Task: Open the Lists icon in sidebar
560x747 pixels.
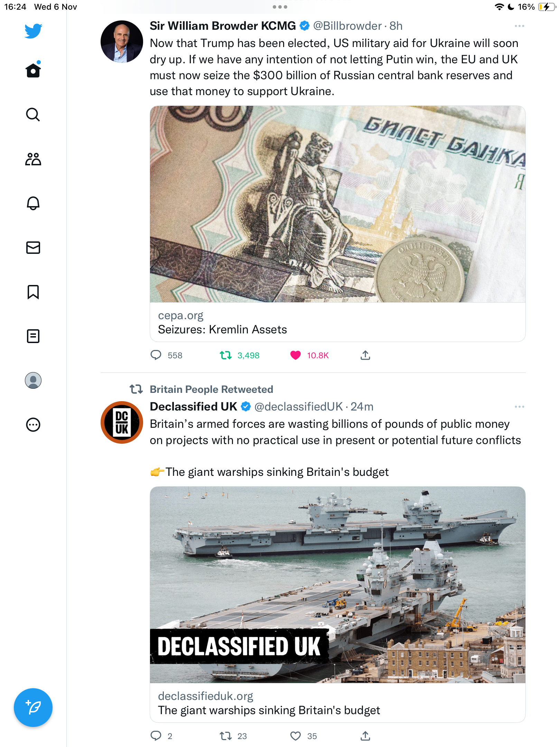Action: [x=33, y=336]
